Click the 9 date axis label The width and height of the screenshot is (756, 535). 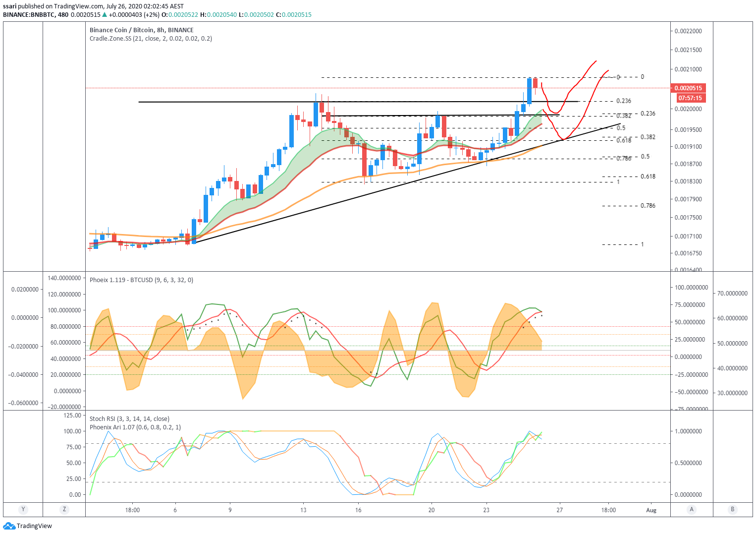pos(230,510)
